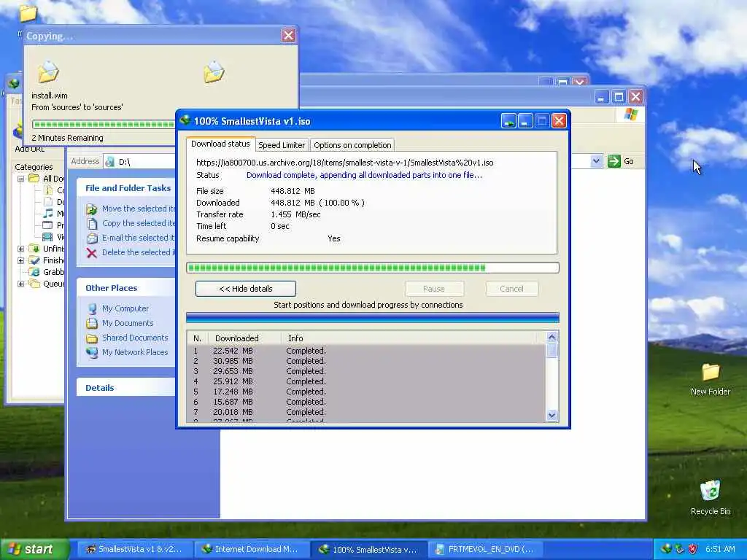The height and width of the screenshot is (560, 747).
Task: Expand the Finished category in IDM tree
Action: point(20,260)
